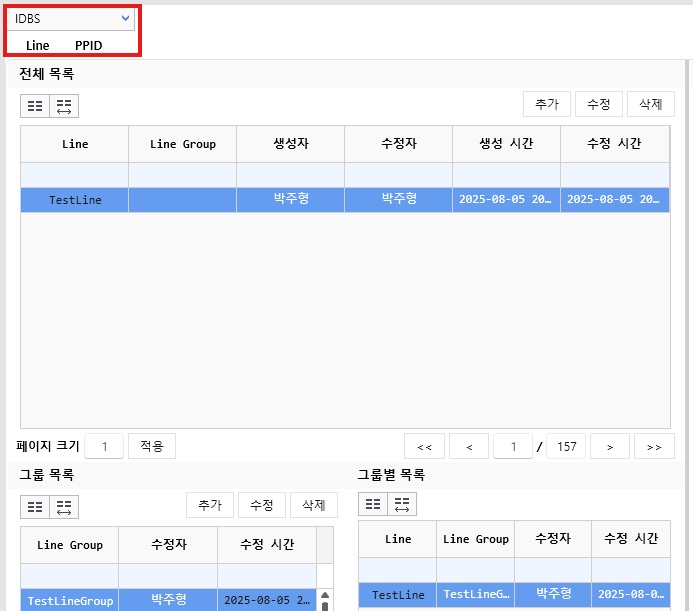The height and width of the screenshot is (611, 693).
Task: Click the fit column width icon in 그룹 목록
Action: pyautogui.click(x=64, y=507)
